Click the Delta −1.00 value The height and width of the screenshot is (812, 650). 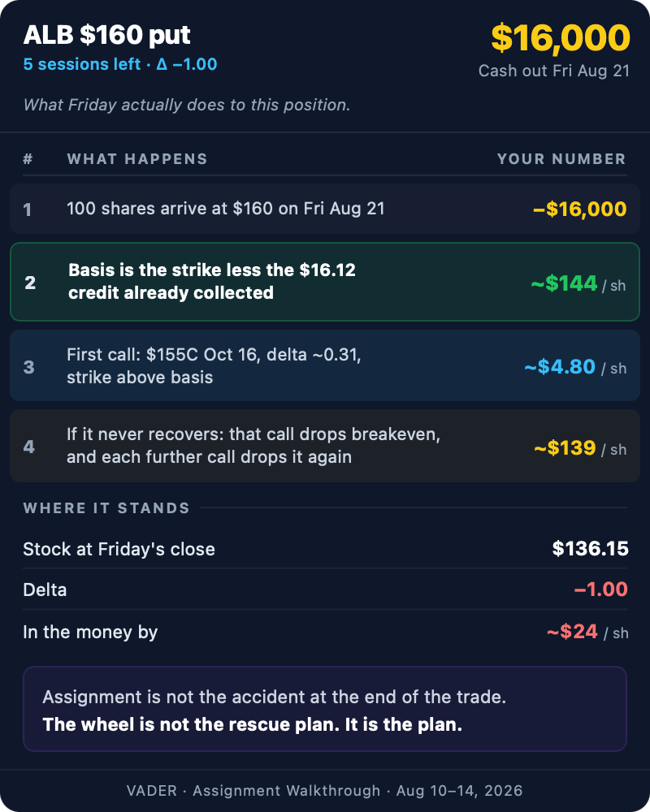[600, 590]
